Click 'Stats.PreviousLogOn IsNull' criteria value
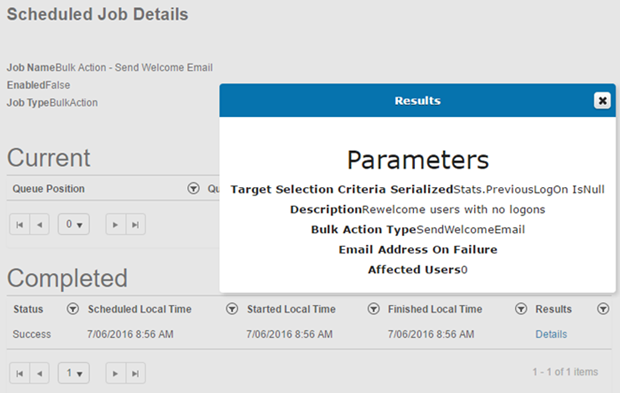The height and width of the screenshot is (393, 620). click(529, 189)
